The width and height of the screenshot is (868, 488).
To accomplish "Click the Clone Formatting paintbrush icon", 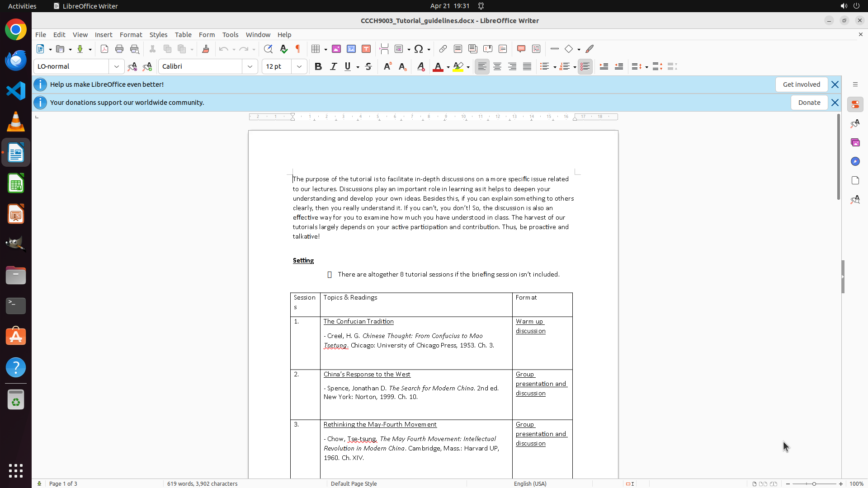I will click(206, 49).
